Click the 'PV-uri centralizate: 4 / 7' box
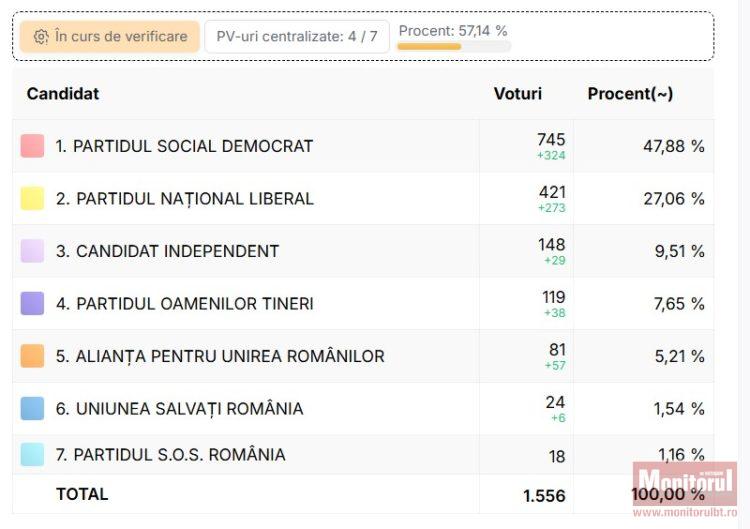This screenshot has height=529, width=750. (x=297, y=37)
